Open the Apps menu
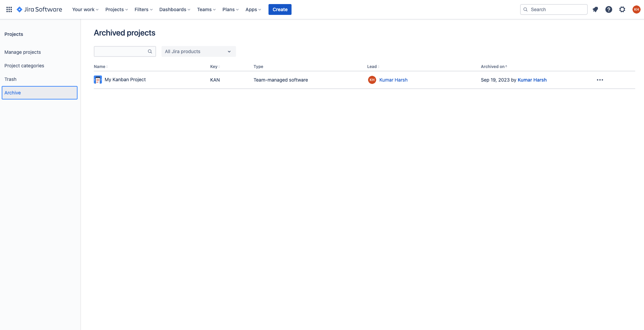This screenshot has height=330, width=644. pyautogui.click(x=253, y=9)
